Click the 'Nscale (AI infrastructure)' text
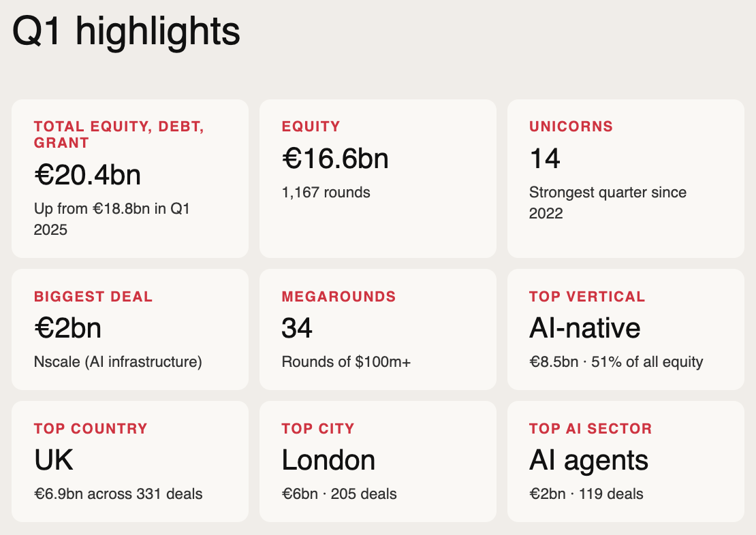Viewport: 756px width, 535px height. [x=118, y=362]
